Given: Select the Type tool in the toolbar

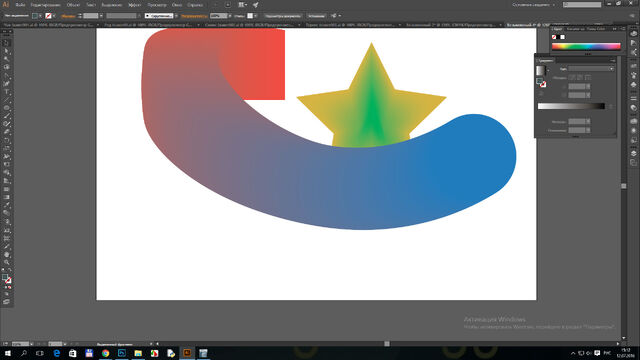Looking at the screenshot, I should 7,92.
